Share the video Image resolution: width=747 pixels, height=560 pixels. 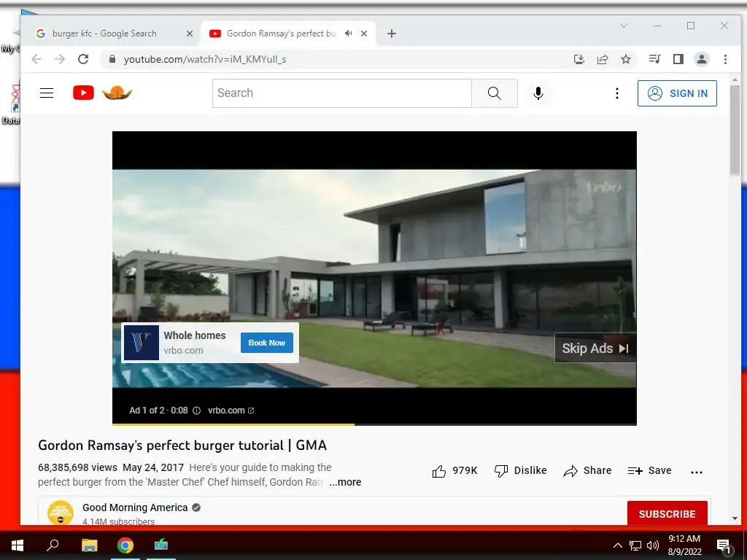587,471
